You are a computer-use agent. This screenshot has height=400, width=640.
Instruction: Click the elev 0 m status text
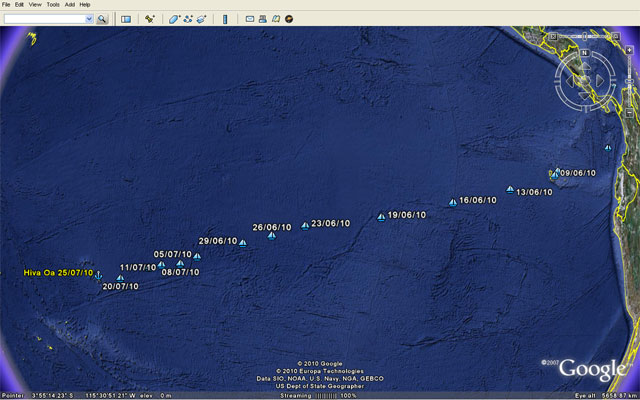(156, 396)
